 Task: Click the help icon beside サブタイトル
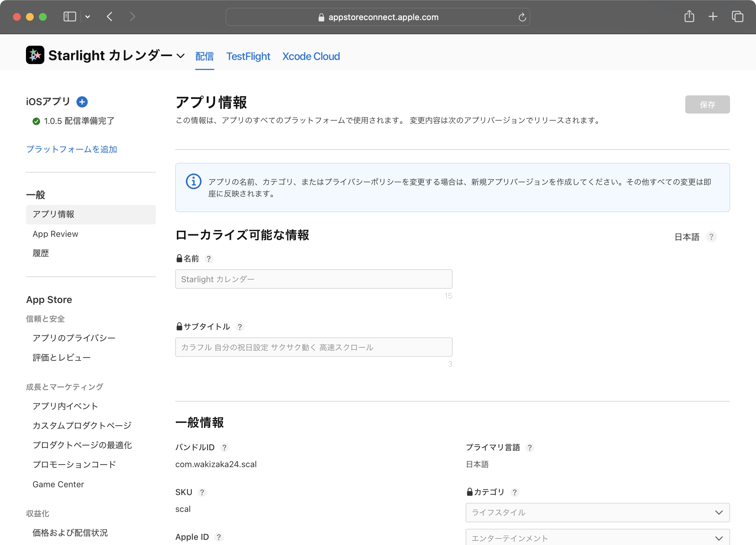(240, 327)
